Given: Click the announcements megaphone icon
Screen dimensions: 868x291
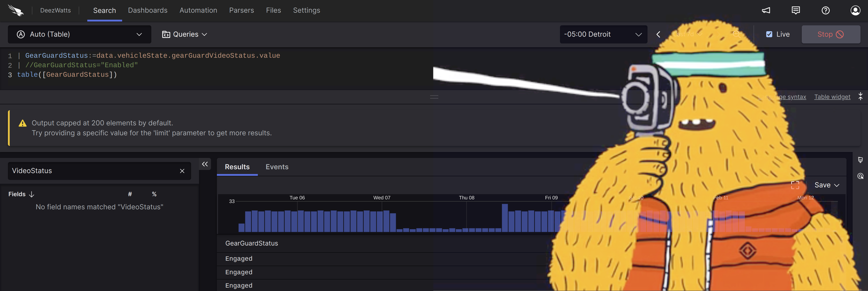Looking at the screenshot, I should [766, 10].
